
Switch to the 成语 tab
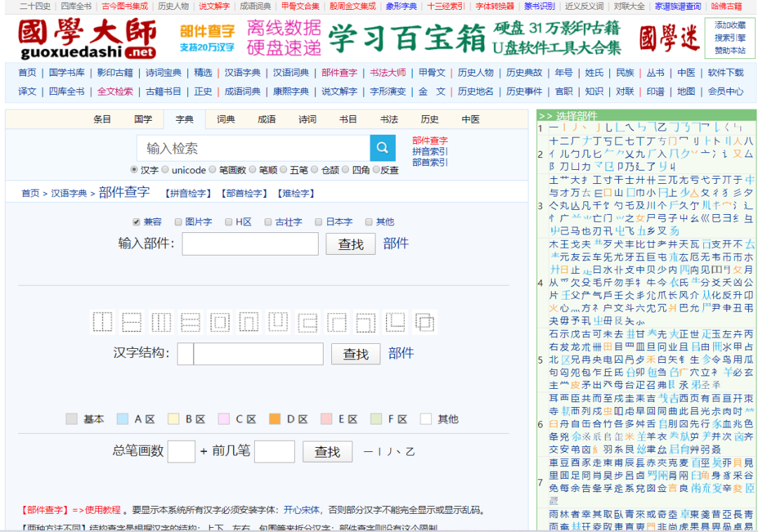(266, 119)
